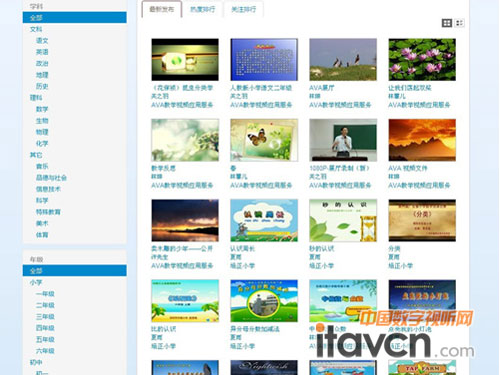Filter by 数学 subject

42,109
